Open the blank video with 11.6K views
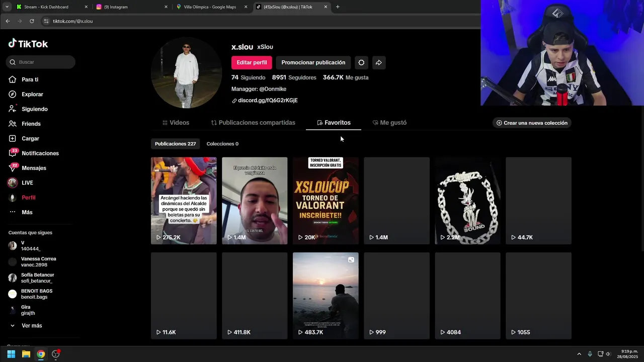The width and height of the screenshot is (644, 362). click(x=184, y=296)
